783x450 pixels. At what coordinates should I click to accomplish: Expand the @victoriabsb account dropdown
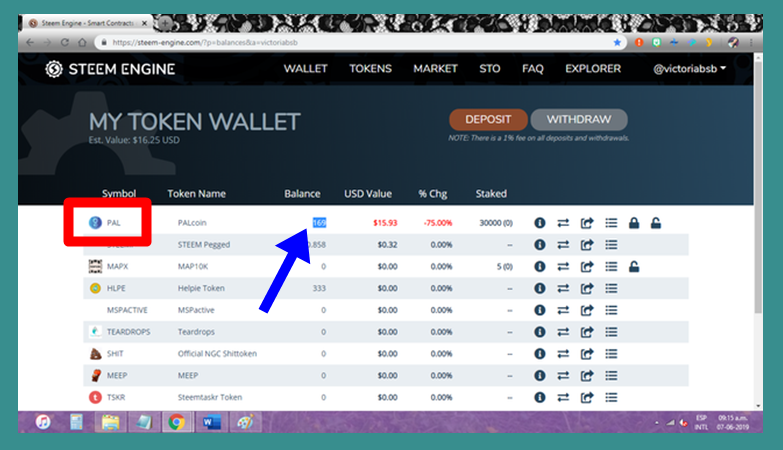690,69
